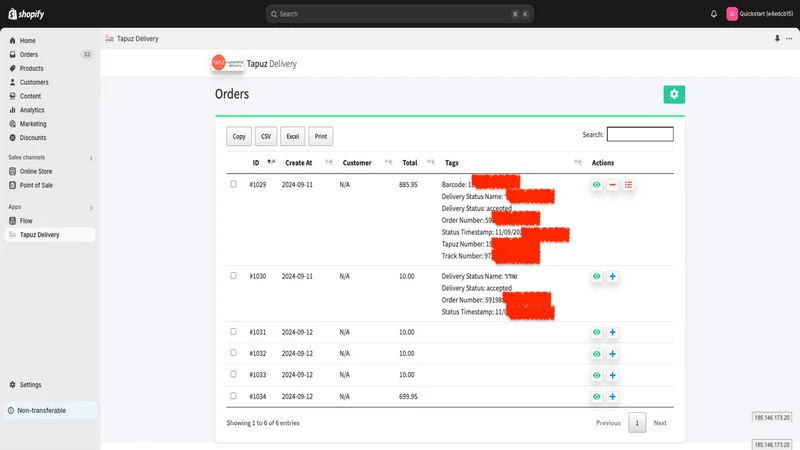Open Quickstart store account menu

(760, 14)
